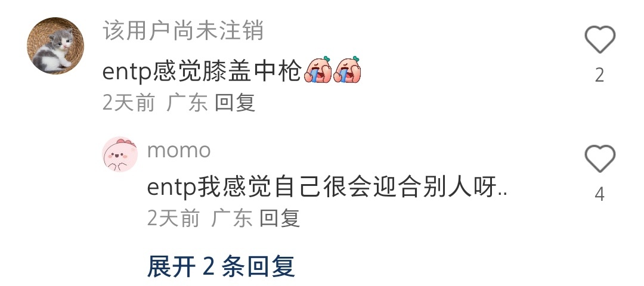Click the 广东 location on first comment
This screenshot has width=644, height=286.
(x=187, y=102)
